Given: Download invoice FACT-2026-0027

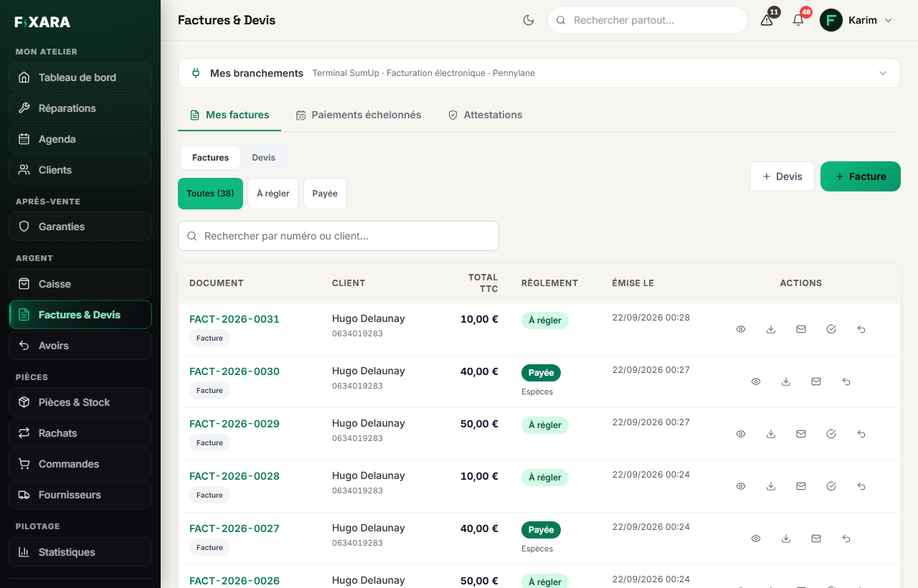Looking at the screenshot, I should [786, 539].
